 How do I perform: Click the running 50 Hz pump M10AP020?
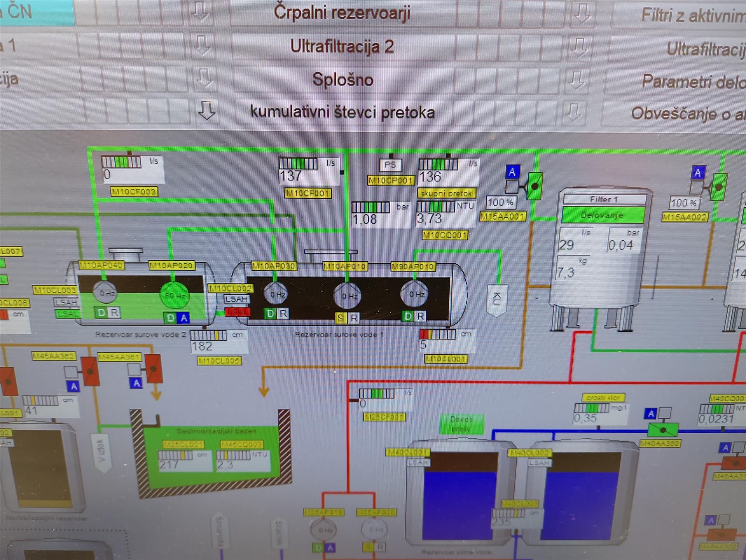[x=174, y=295]
